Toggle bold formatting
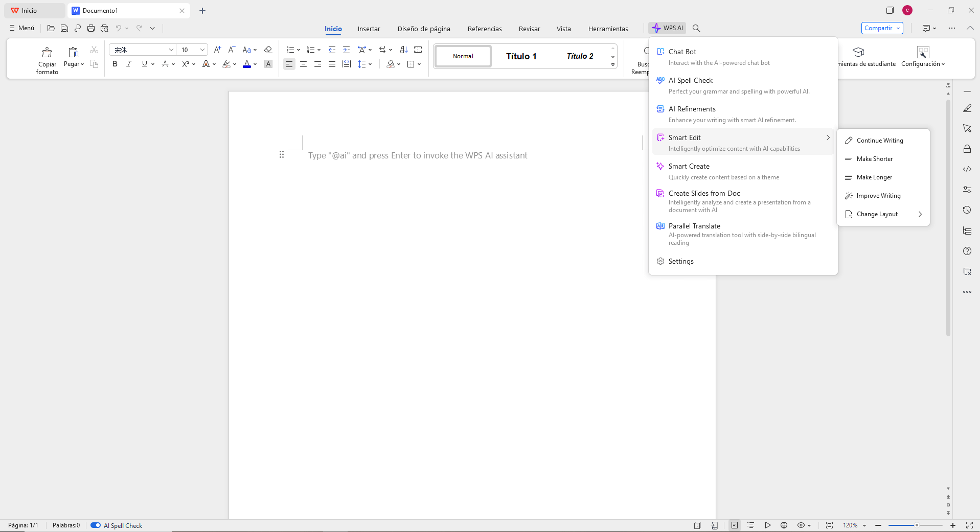This screenshot has width=980, height=532. pyautogui.click(x=115, y=64)
